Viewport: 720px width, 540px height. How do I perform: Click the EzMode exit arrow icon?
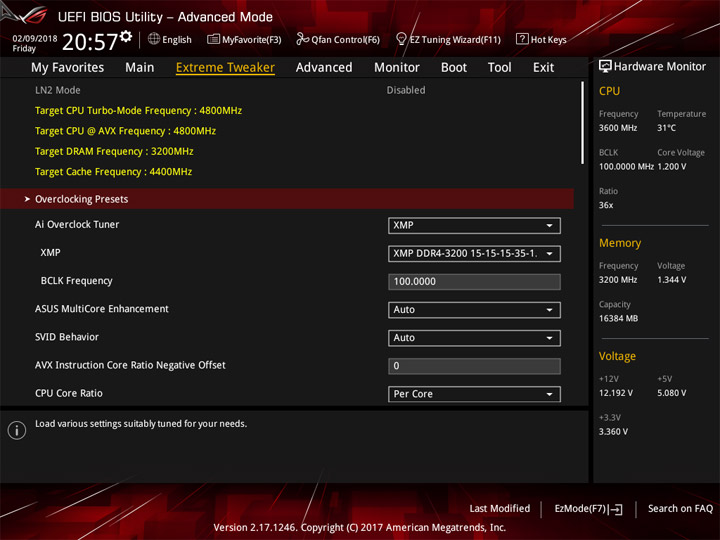[x=616, y=509]
